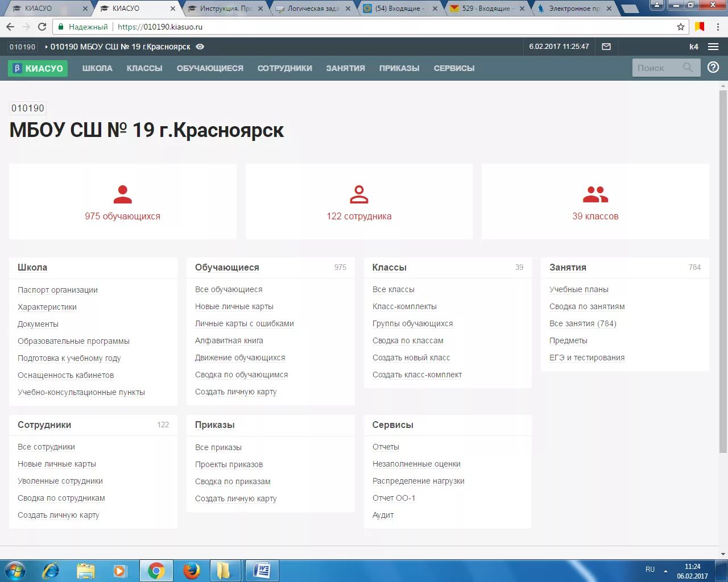The image size is (728, 582).
Task: Click the КИАСУО logo button
Action: pyautogui.click(x=38, y=68)
